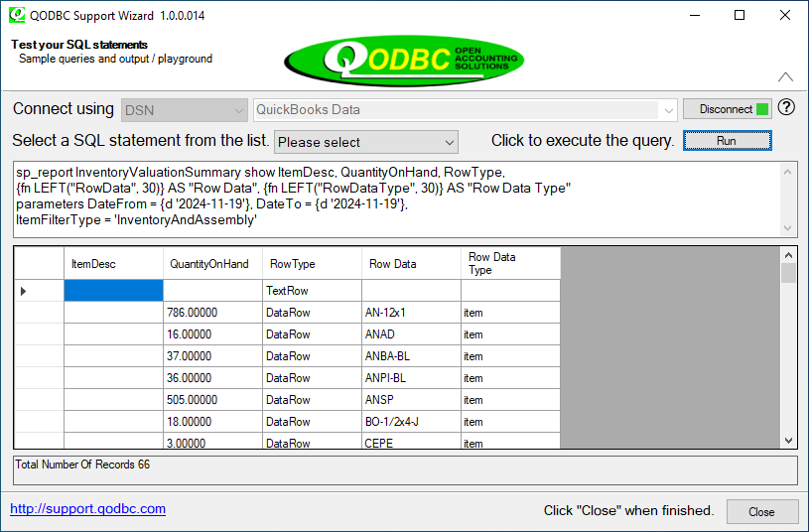Select the ANPI-BL row data cell

coord(411,378)
